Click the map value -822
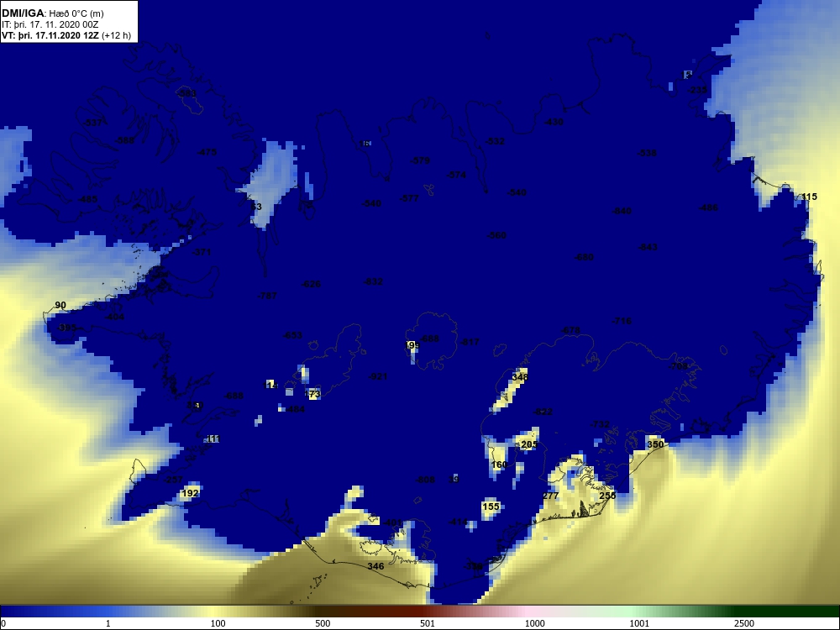The height and width of the screenshot is (630, 840). 543,412
